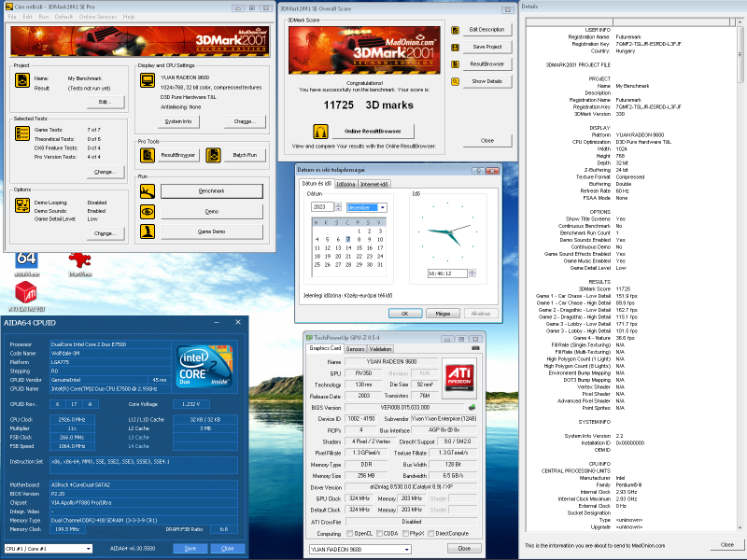Switch to the Sensors tab in GPU-Z
This screenshot has width=747, height=560.
click(x=355, y=348)
